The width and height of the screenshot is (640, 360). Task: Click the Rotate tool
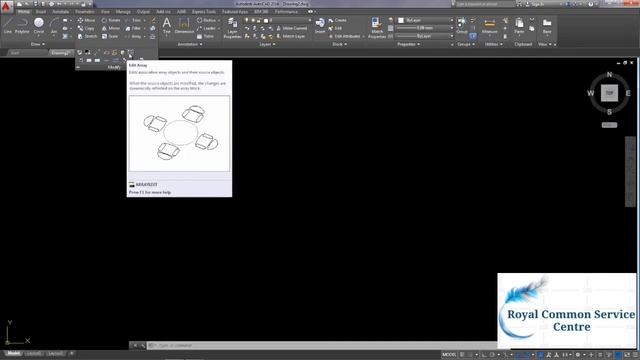click(x=111, y=20)
